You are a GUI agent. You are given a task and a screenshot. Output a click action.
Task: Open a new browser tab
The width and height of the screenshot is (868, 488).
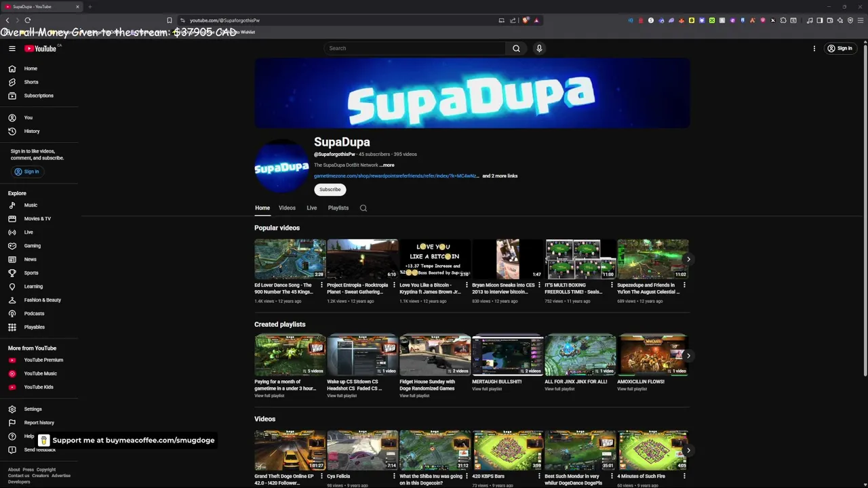pos(90,7)
